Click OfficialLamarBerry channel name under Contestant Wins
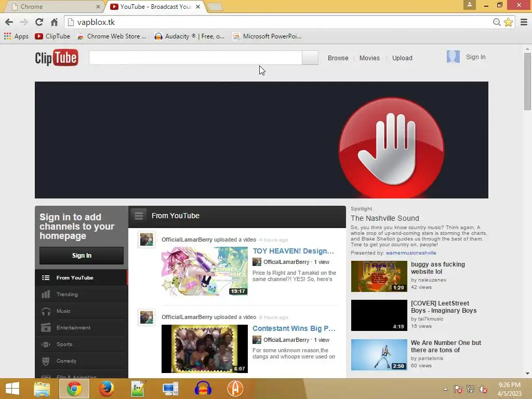Screen dimensions: 532x399 coord(286,340)
